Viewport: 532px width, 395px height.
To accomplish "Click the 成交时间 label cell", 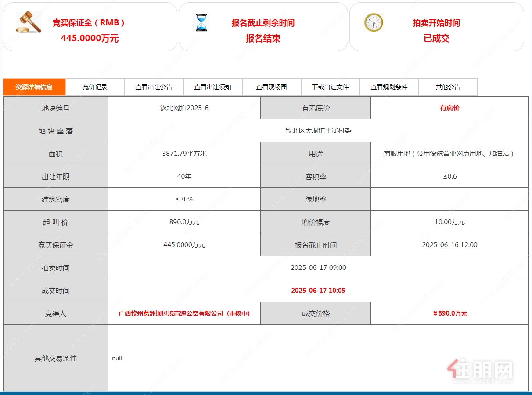I will pos(56,291).
